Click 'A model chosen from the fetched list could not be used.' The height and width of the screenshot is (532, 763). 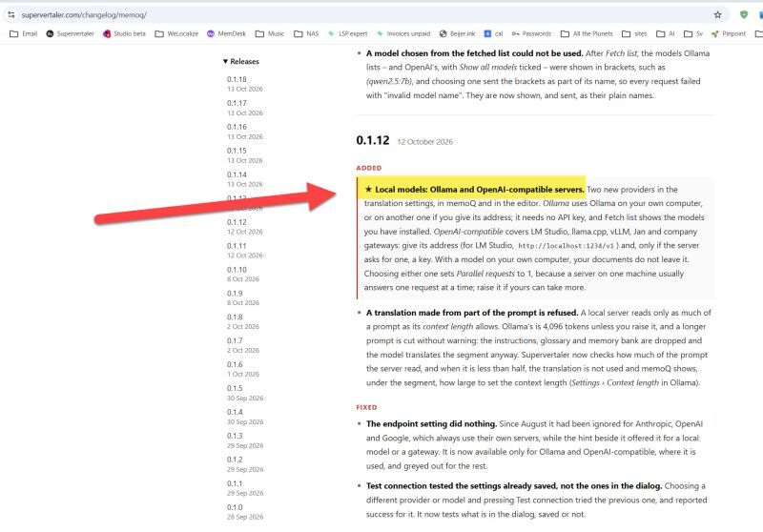(474, 53)
